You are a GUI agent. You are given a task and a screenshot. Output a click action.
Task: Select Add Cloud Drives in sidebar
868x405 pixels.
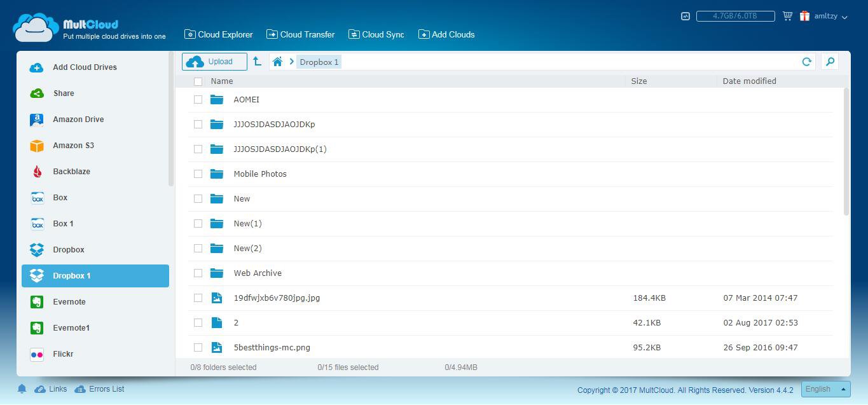[x=95, y=67]
